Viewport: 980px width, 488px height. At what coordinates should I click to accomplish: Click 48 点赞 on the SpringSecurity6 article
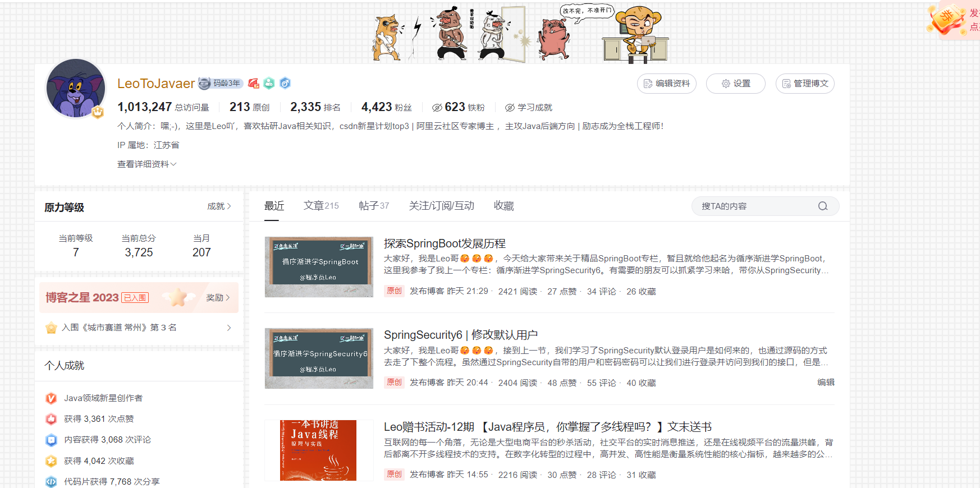pos(562,383)
